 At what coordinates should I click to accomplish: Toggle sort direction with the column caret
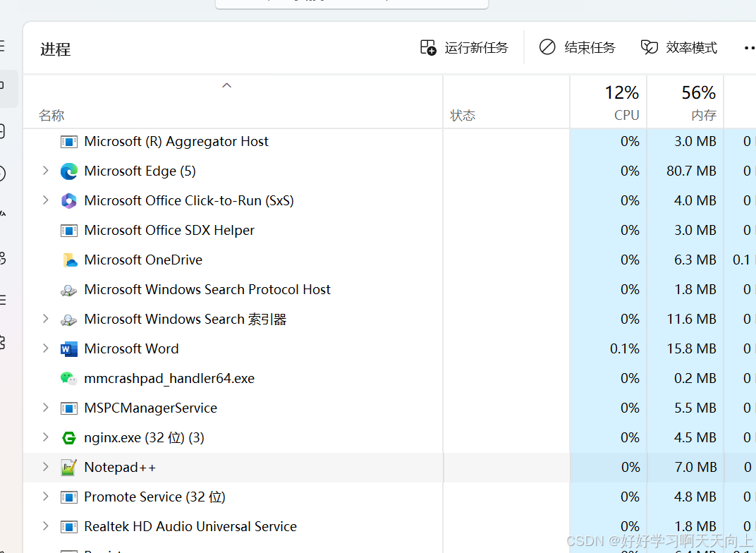click(226, 85)
